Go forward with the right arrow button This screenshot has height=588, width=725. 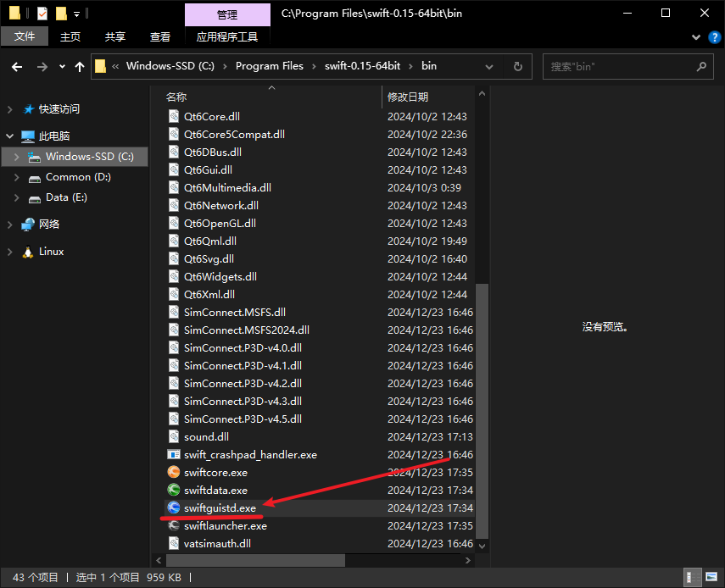pos(42,67)
